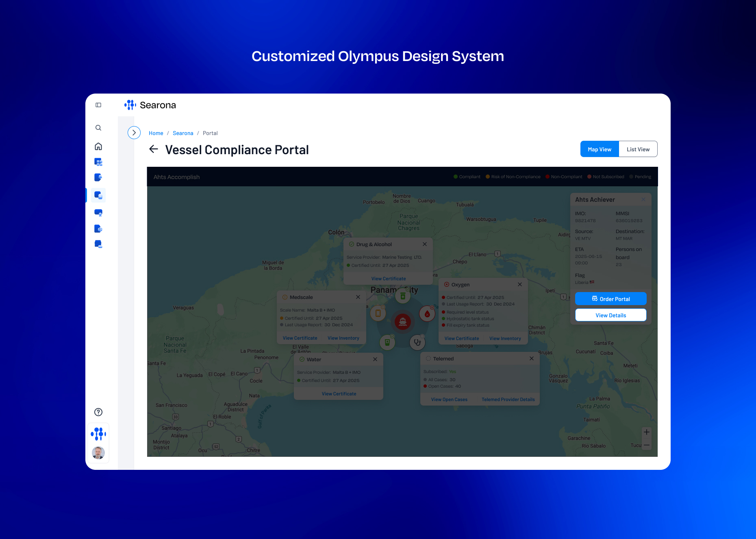Click the Drug & Alcohol card title

(x=374, y=244)
